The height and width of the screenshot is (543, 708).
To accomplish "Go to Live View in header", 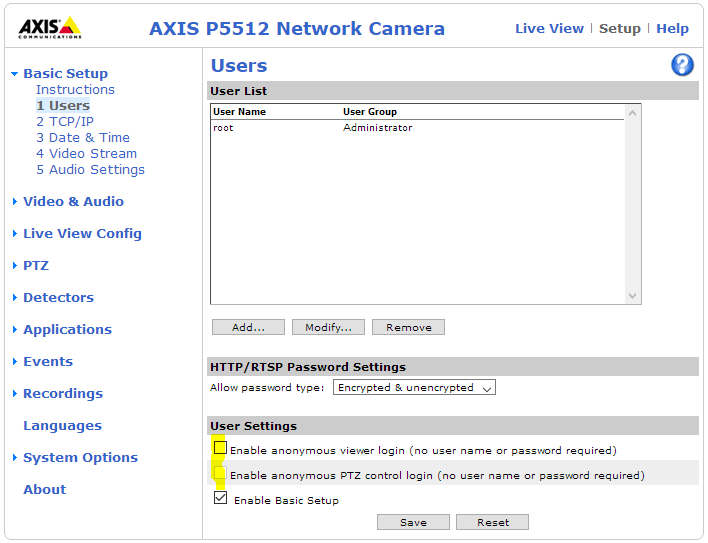I will click(x=549, y=28).
